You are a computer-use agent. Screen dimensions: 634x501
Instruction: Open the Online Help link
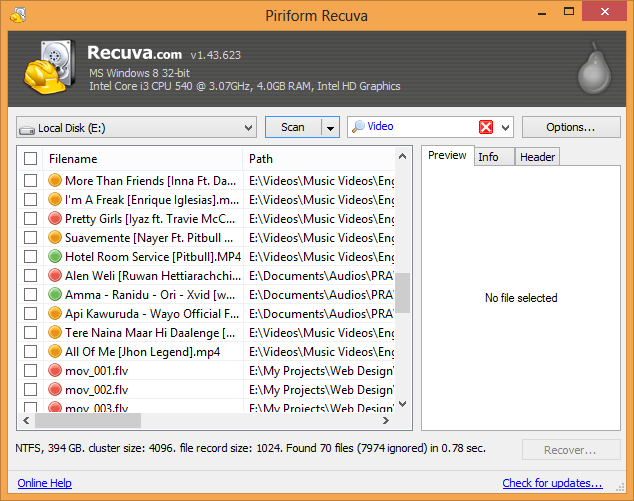(x=44, y=483)
